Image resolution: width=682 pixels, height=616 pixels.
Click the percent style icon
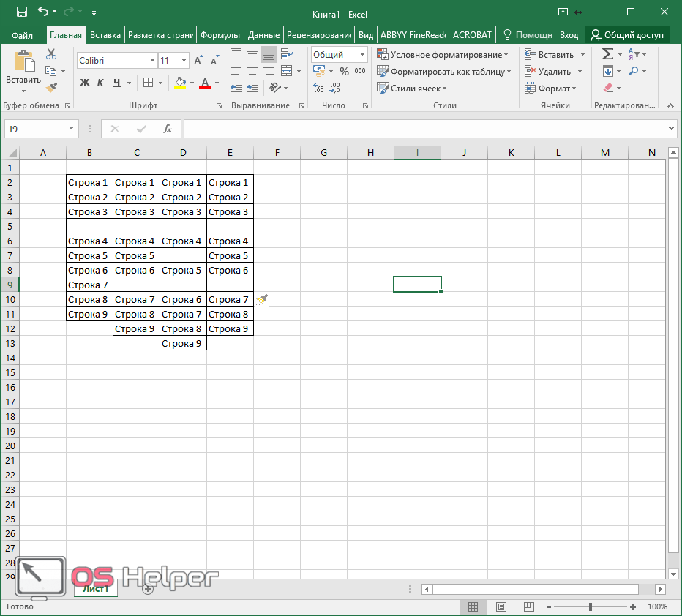pos(344,72)
